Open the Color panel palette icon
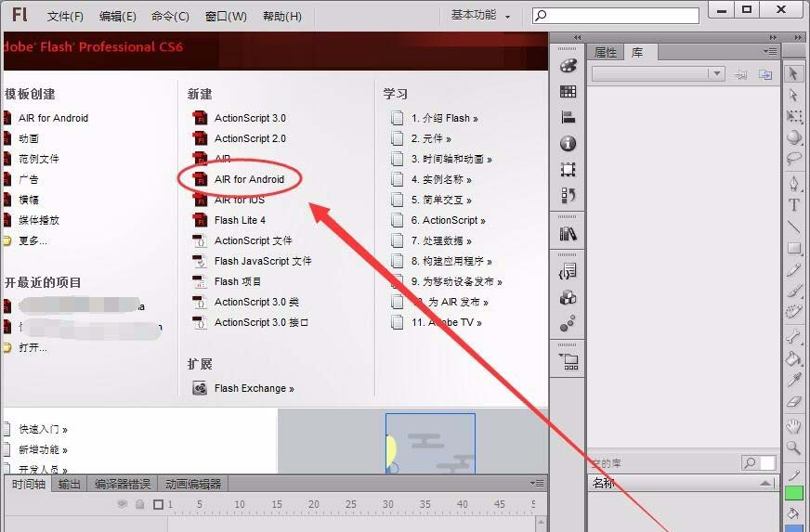This screenshot has width=810, height=532. pos(568,66)
